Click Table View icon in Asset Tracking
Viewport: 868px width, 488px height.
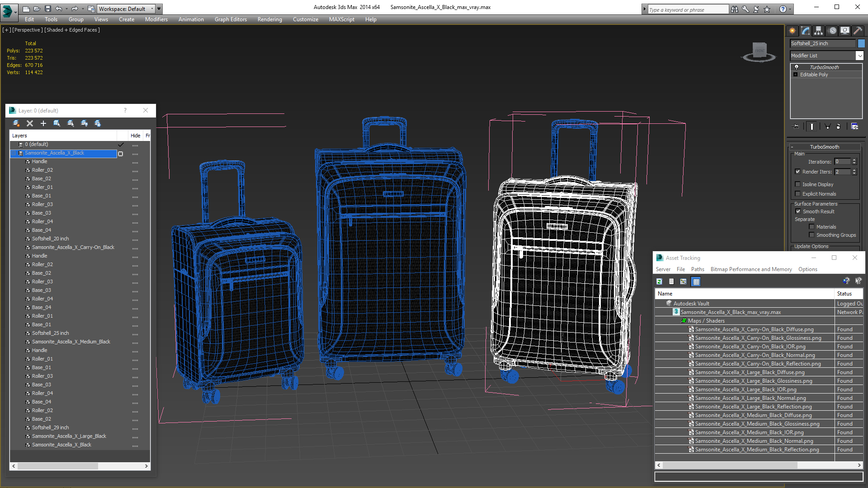point(696,282)
